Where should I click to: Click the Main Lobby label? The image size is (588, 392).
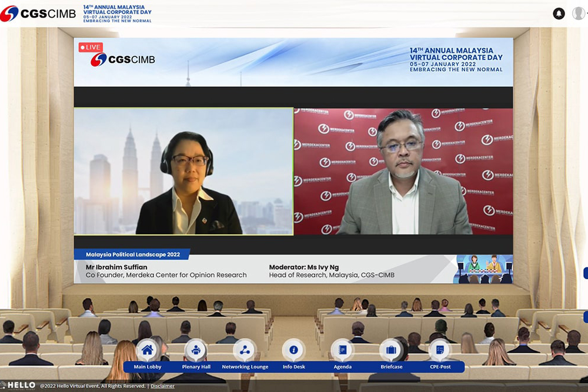(x=148, y=367)
